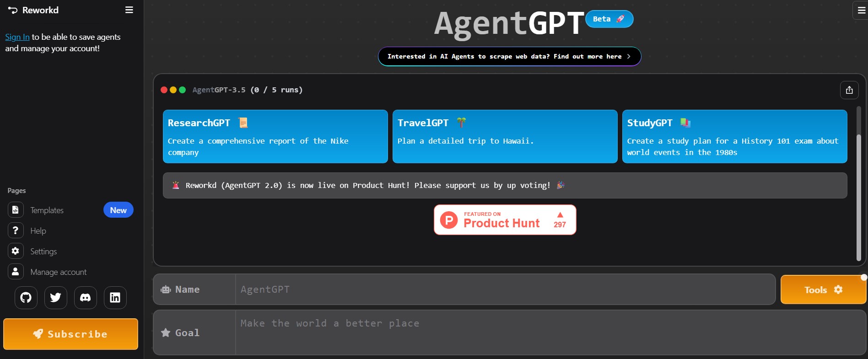Open the AI Agents scrape web data banner
The image size is (868, 359).
coord(509,56)
